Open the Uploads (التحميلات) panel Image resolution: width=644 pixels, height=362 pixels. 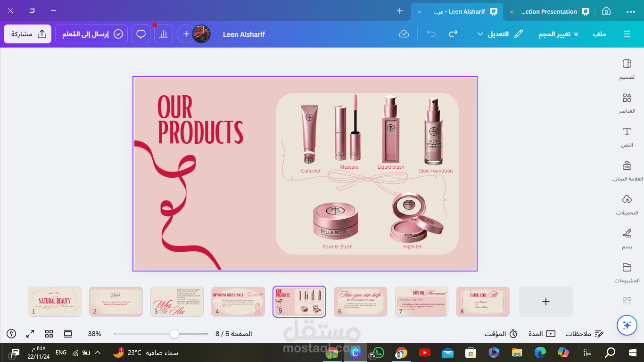tap(627, 205)
